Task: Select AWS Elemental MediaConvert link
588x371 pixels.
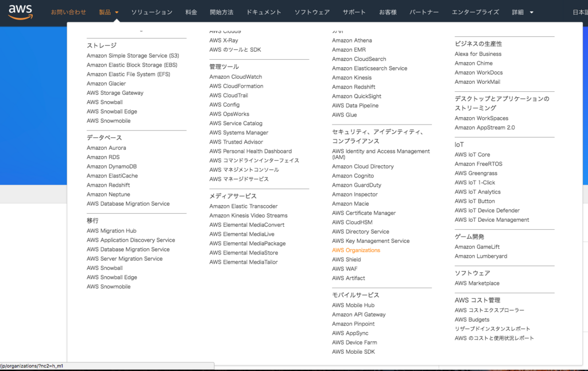Action: point(247,225)
